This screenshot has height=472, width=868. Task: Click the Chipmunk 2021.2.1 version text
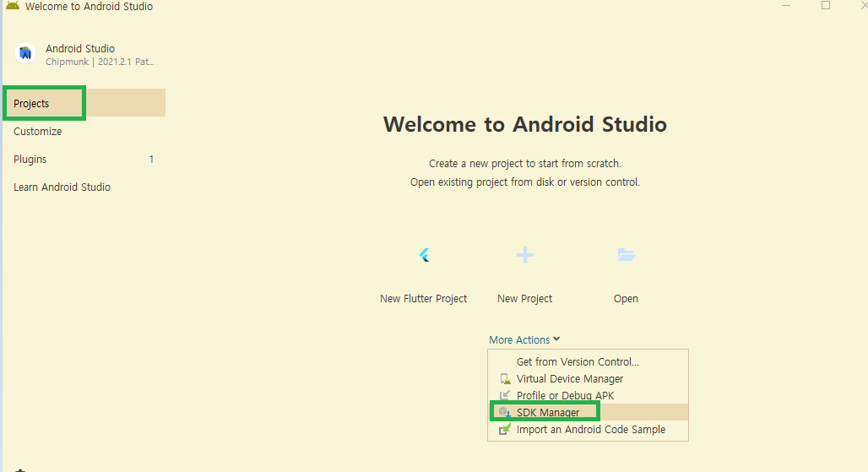[100, 62]
